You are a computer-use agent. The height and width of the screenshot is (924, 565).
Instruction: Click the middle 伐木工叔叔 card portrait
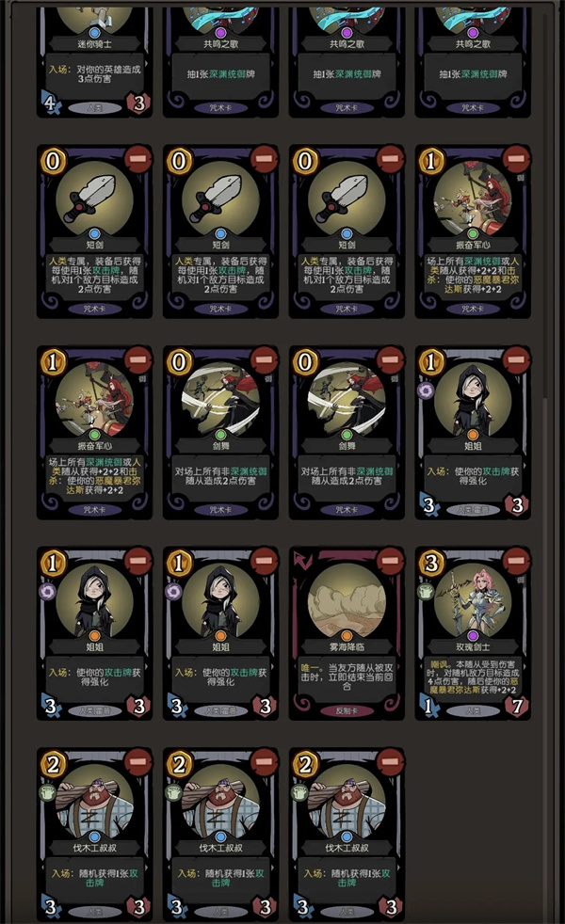click(220, 799)
